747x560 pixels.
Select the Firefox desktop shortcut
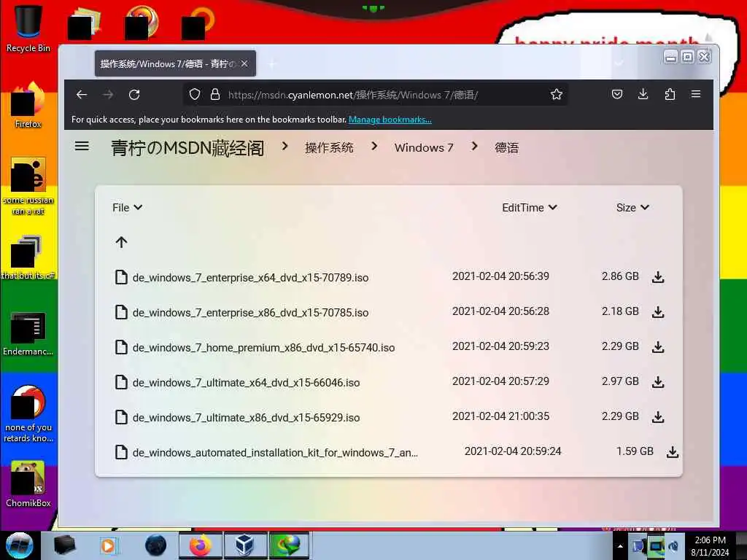coord(28,106)
